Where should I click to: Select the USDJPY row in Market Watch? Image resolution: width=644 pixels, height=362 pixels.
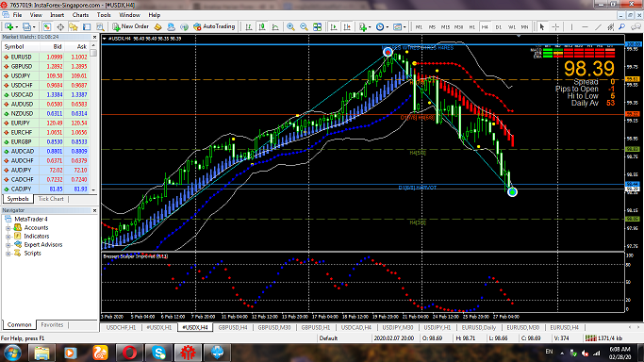pyautogui.click(x=45, y=76)
